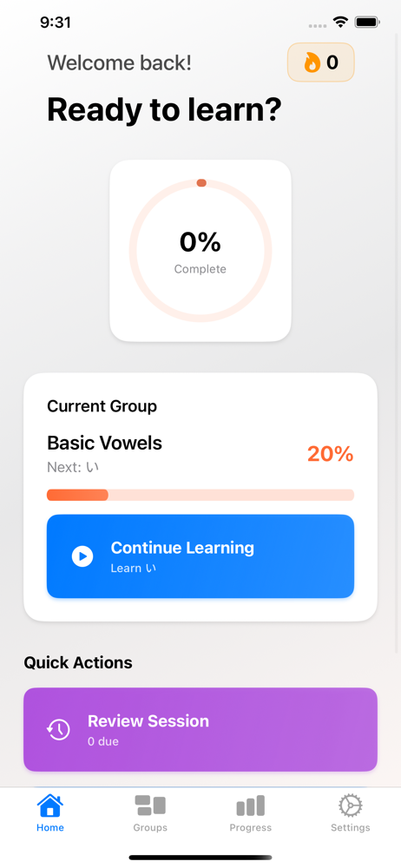Switch to the Groups tab label
The width and height of the screenshot is (401, 868).
pyautogui.click(x=150, y=827)
